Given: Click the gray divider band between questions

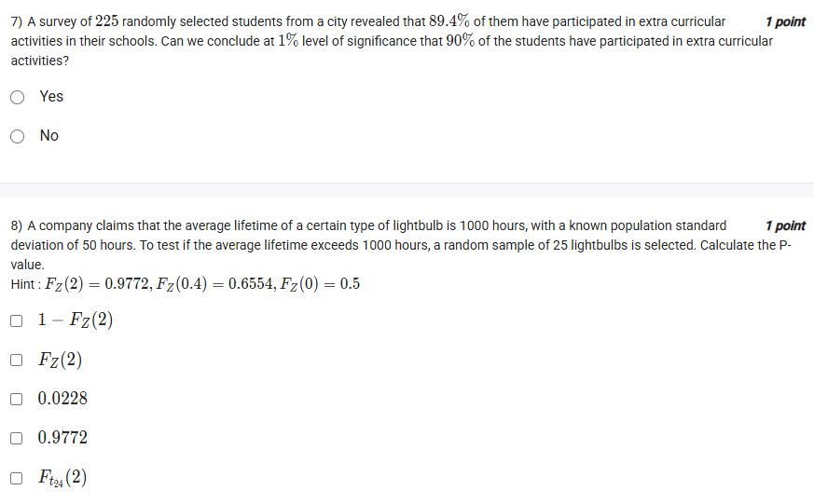Looking at the screenshot, I should (407, 190).
